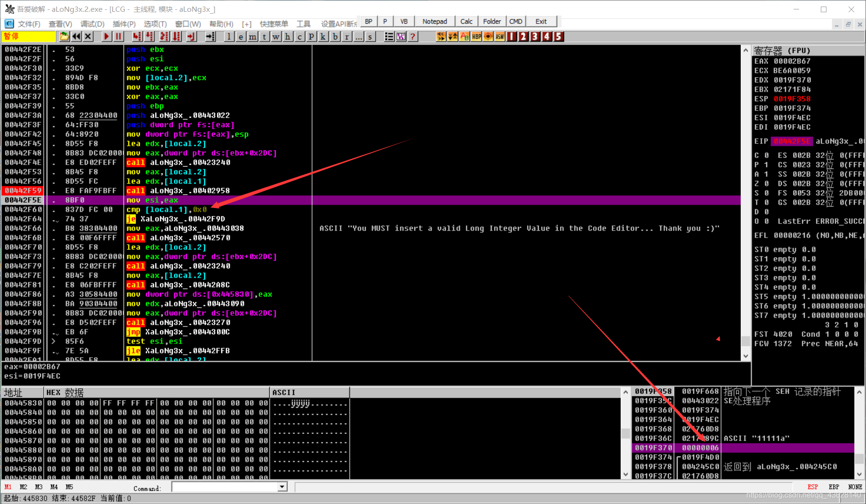Viewport: 866px width, 504px height.
Task: Restart program with the rewind icon
Action: [76, 36]
